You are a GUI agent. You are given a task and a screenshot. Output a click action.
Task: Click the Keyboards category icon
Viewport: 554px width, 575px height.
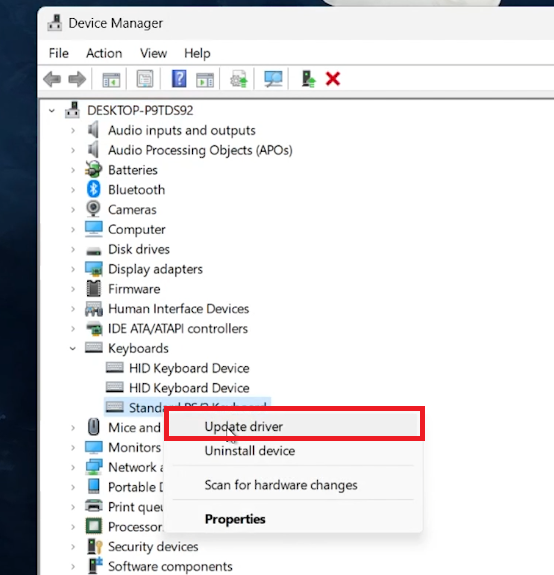point(94,348)
